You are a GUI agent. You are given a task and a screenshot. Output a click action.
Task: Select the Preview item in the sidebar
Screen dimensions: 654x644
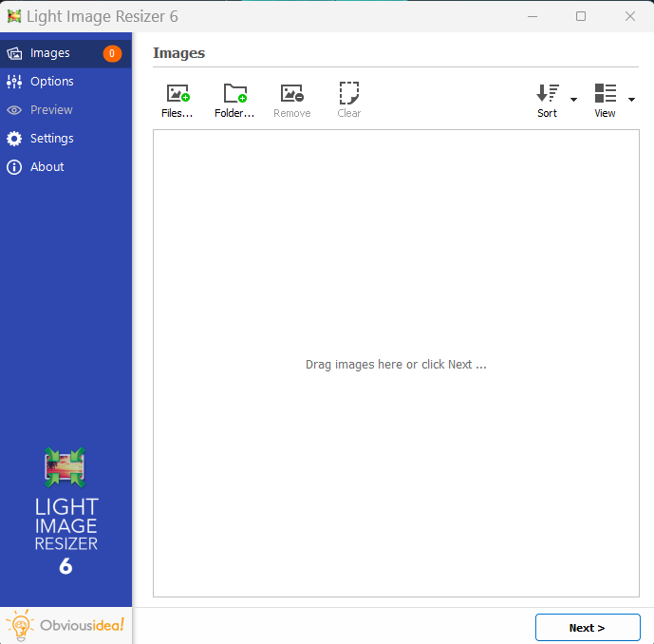coord(65,110)
